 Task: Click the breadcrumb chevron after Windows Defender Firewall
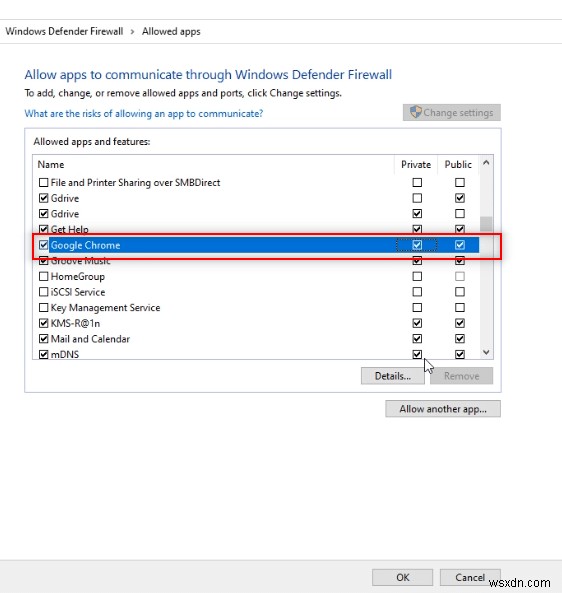click(132, 32)
